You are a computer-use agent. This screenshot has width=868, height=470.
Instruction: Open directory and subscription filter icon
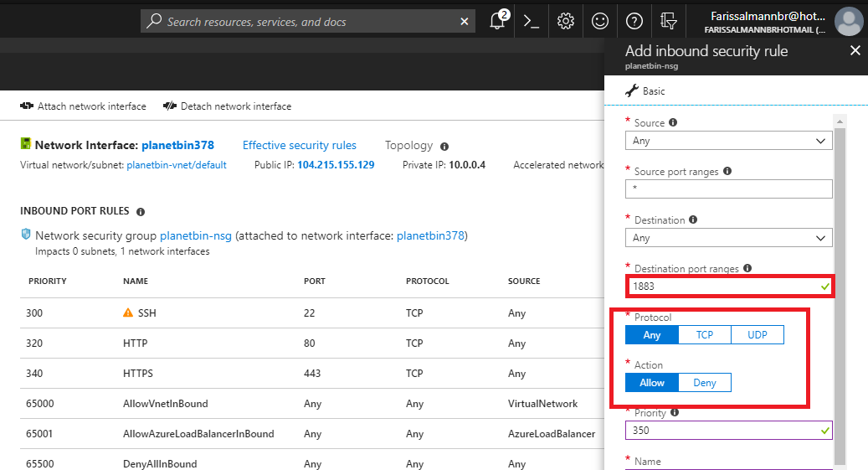click(669, 21)
